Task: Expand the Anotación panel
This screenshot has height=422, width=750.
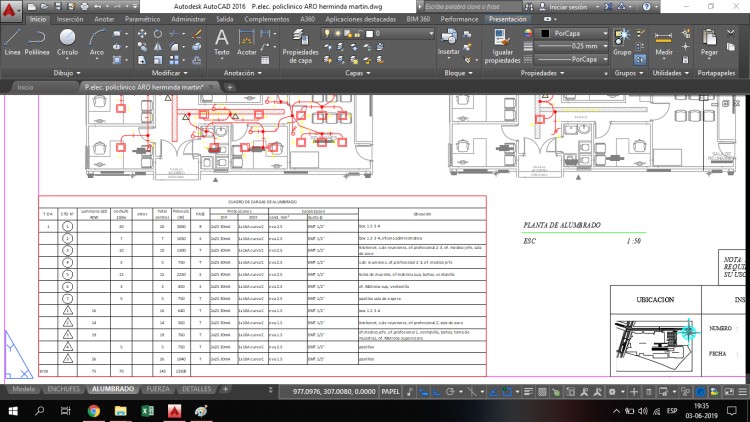Action: pos(243,73)
